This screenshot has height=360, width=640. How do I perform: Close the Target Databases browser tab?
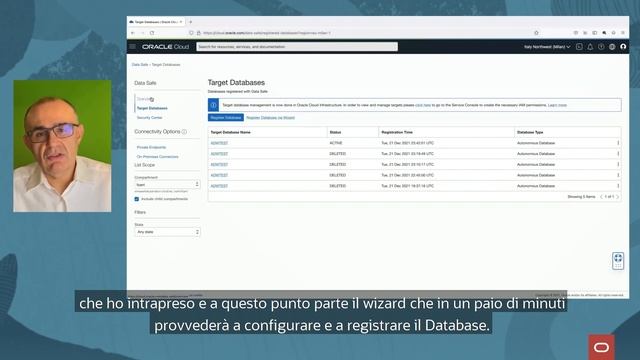181,22
